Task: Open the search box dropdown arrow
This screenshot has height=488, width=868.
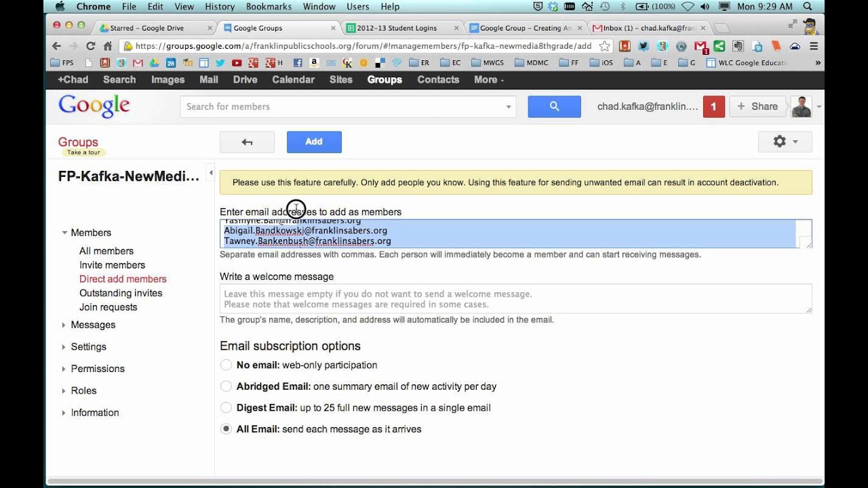Action: (508, 107)
